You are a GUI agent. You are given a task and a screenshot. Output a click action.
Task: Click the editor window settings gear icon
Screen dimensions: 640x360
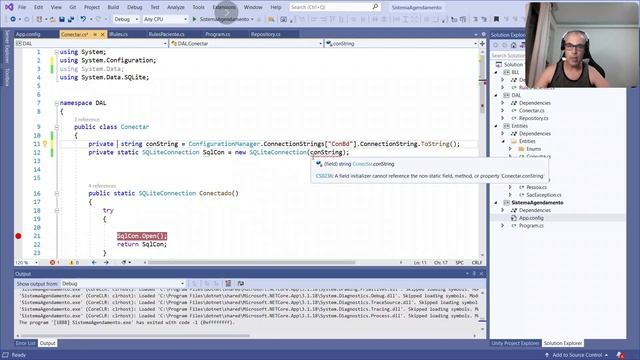483,34
